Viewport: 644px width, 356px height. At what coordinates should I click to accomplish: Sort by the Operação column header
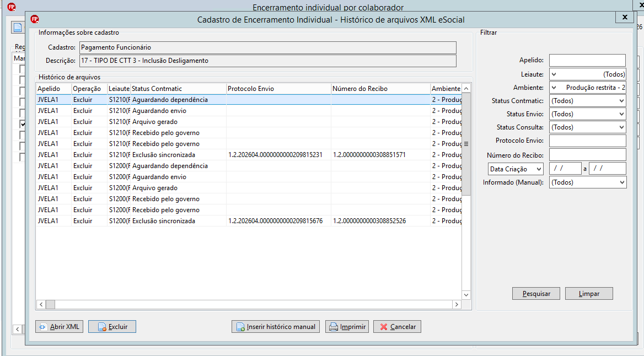pos(89,89)
